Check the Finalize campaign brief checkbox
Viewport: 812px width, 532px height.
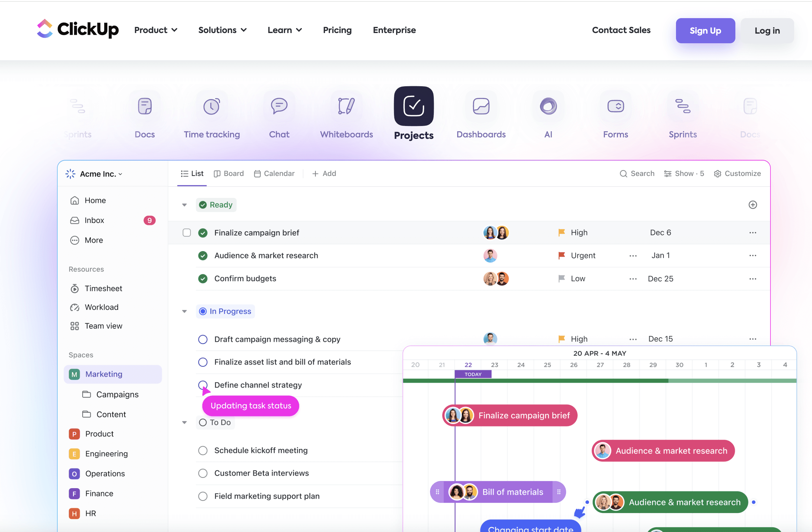click(187, 233)
